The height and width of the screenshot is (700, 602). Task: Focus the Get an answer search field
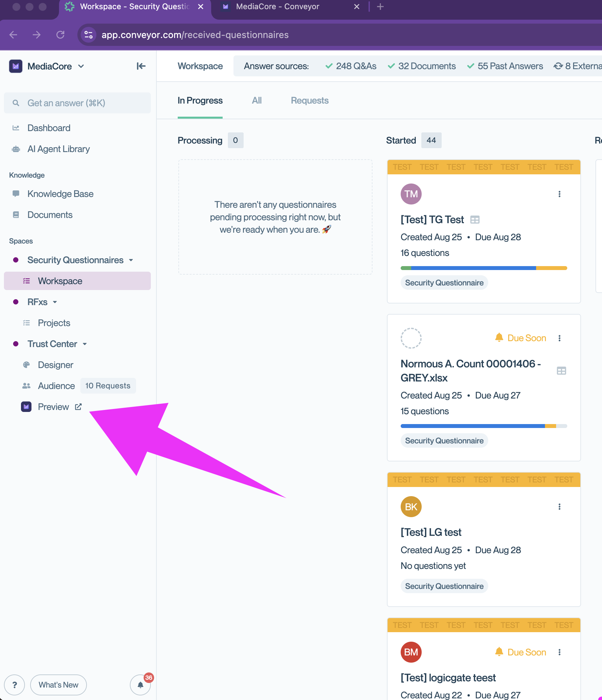(77, 103)
